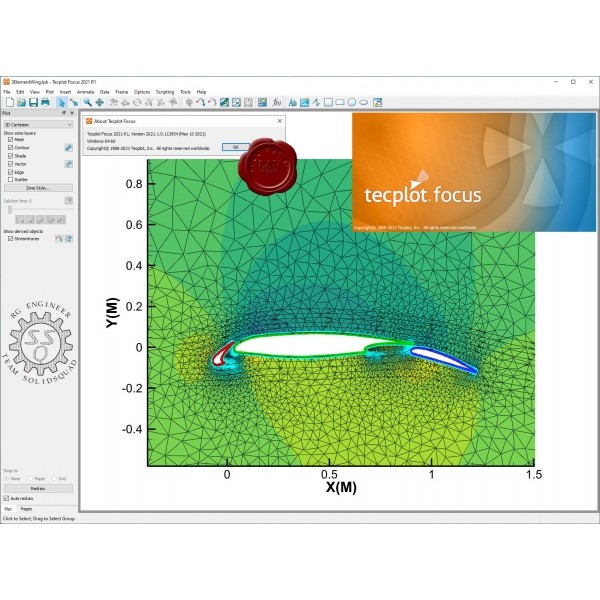The width and height of the screenshot is (600, 600).
Task: Click the Zone Style... button
Action: tap(38, 188)
